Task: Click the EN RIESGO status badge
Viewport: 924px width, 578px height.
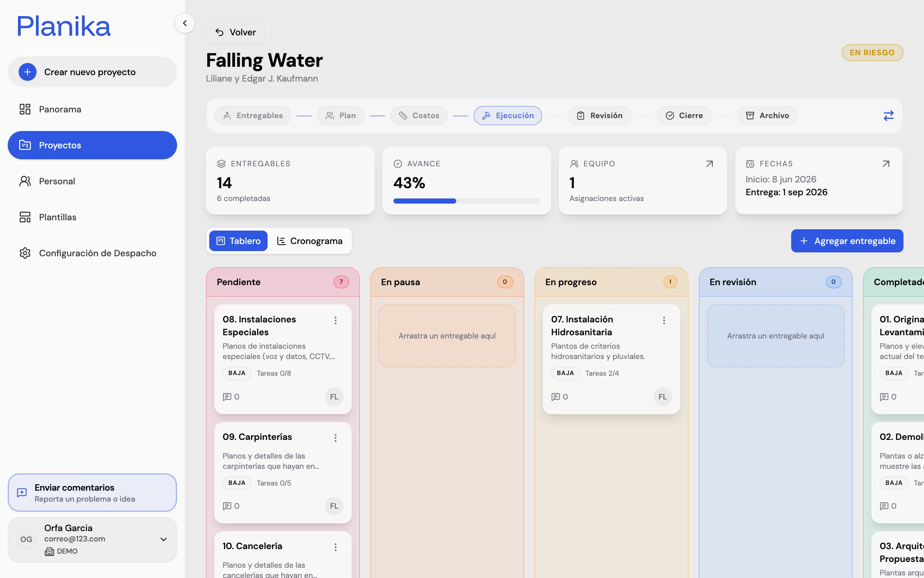Action: [872, 53]
